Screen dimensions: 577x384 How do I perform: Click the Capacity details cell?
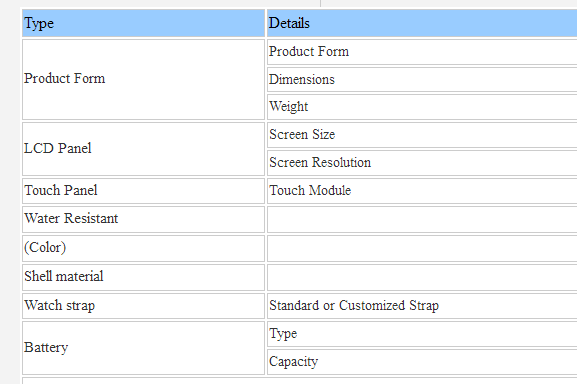(x=422, y=362)
